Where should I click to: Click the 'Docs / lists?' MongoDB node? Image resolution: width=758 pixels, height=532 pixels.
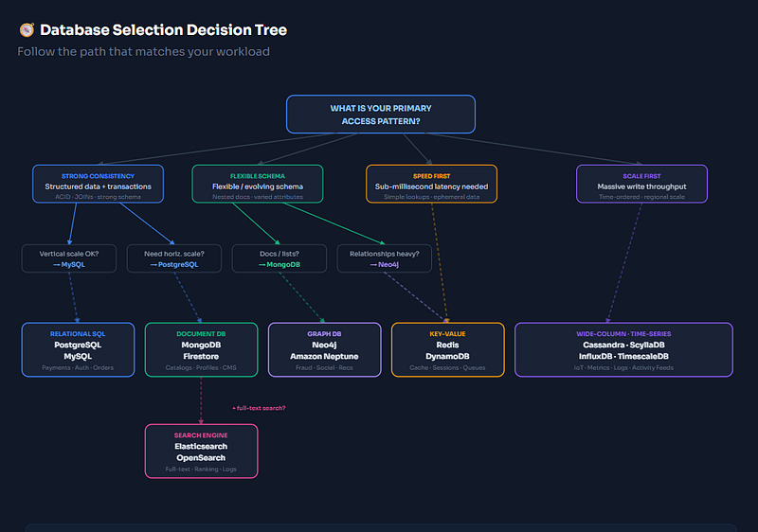[x=280, y=258]
